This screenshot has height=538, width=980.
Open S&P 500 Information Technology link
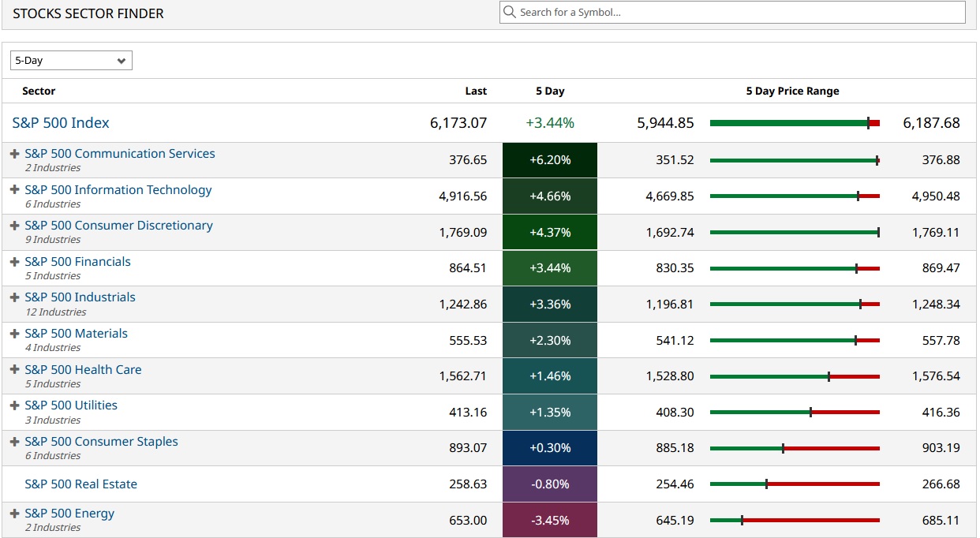coord(118,190)
